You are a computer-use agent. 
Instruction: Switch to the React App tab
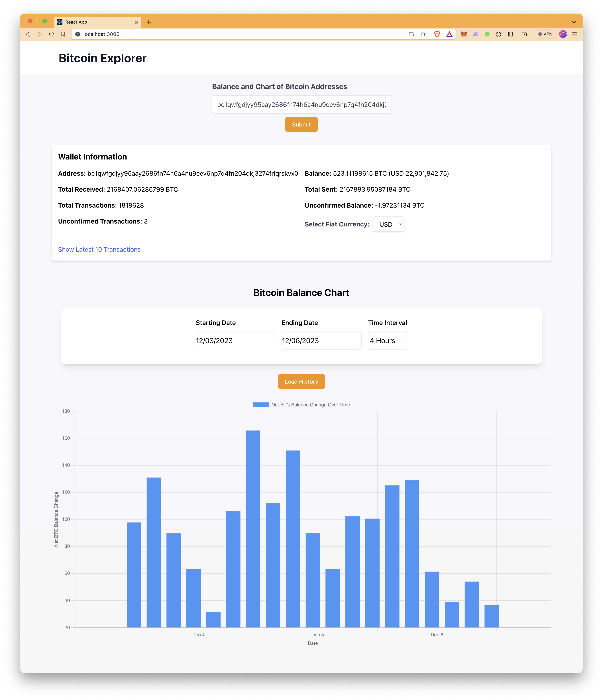(x=95, y=22)
